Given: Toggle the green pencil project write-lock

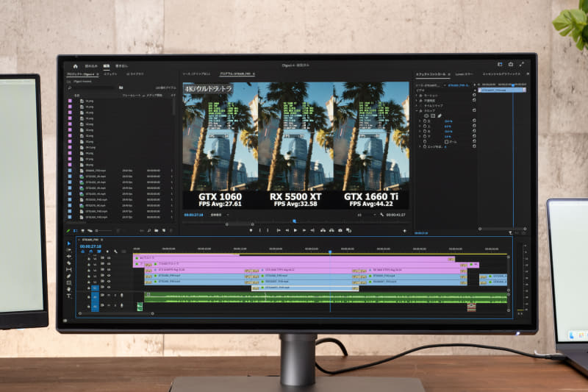Looking at the screenshot, I should [68, 231].
